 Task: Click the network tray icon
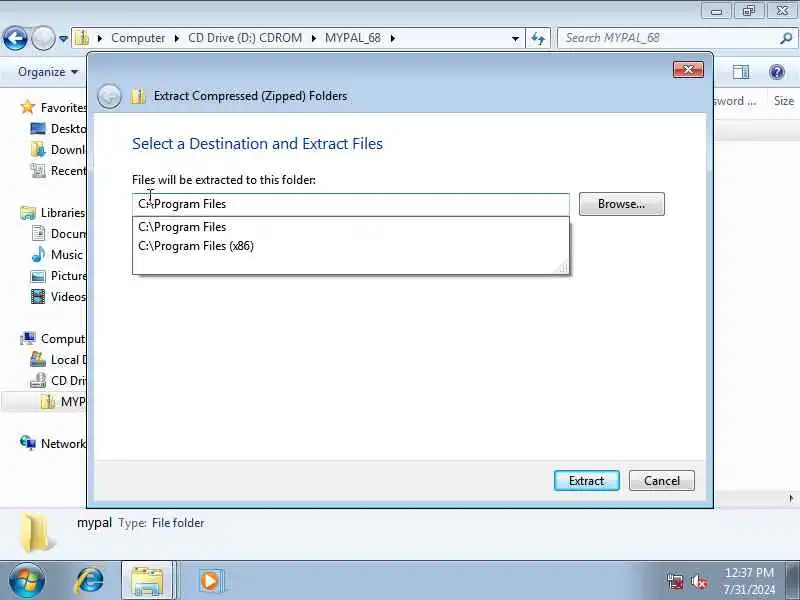click(x=675, y=582)
